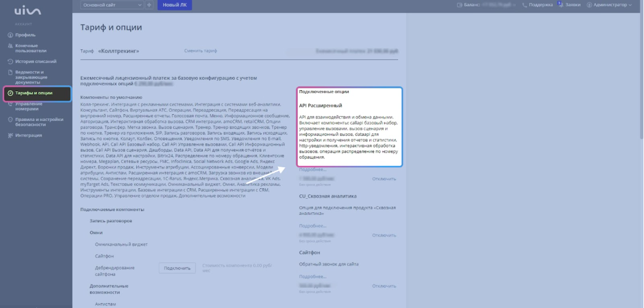Select Тарифы и опции menu item
The image size is (644, 308).
(x=34, y=93)
